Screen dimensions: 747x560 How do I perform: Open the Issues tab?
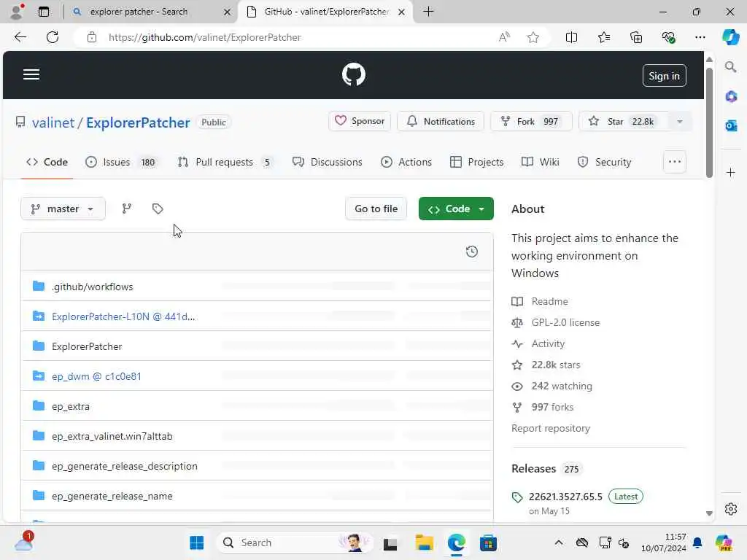(x=120, y=162)
